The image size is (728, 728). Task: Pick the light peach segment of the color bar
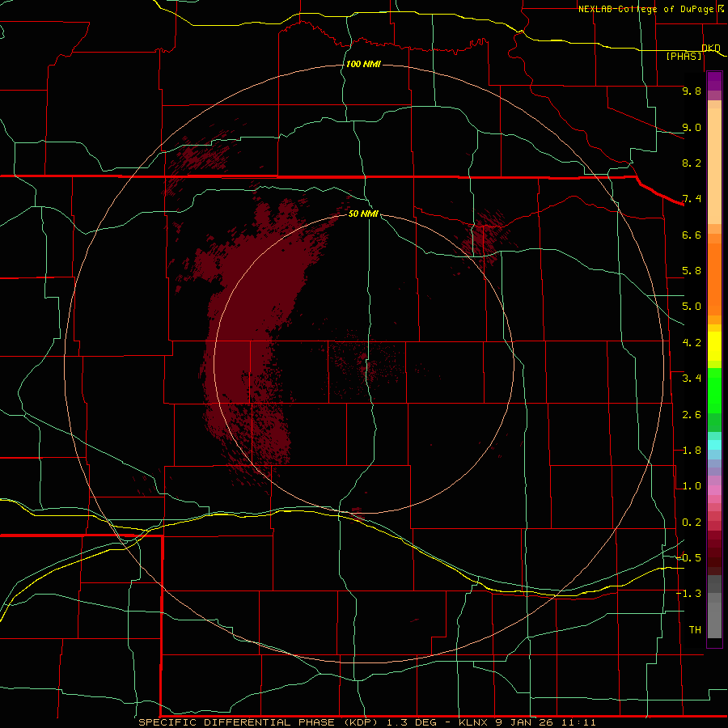714,166
